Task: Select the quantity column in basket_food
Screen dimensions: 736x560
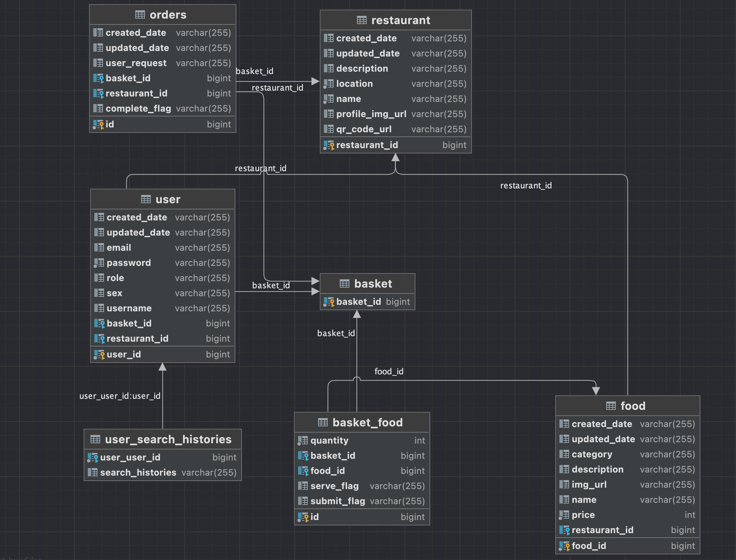Action: point(329,440)
